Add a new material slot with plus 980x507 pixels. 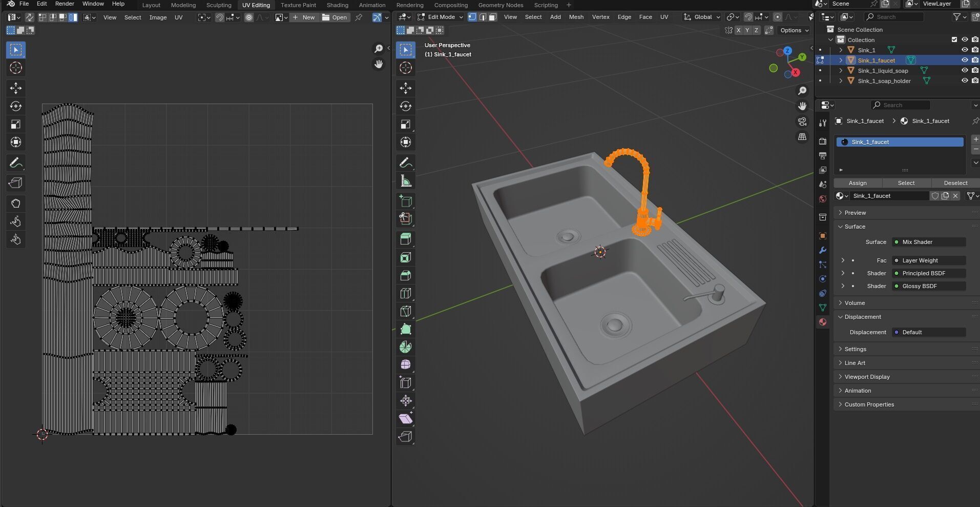pos(975,139)
